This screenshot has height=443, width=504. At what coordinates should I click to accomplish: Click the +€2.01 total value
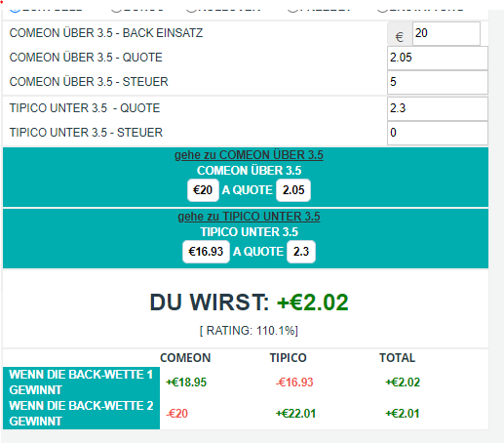point(403,414)
